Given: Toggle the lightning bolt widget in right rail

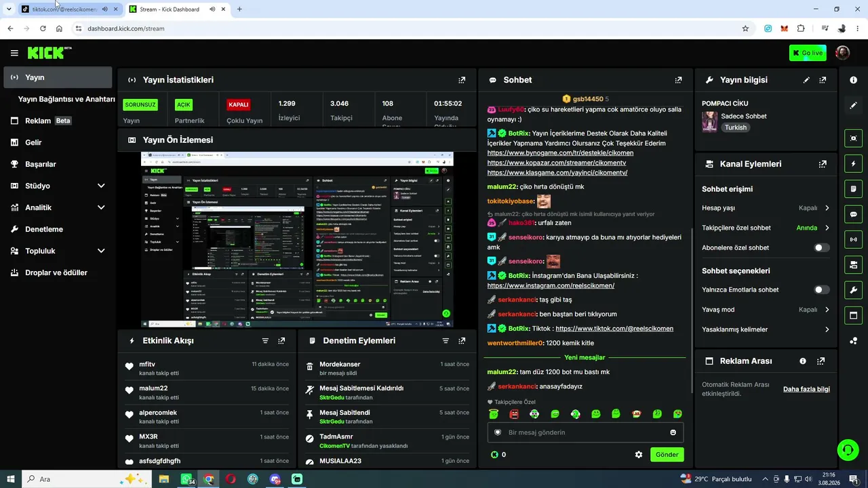Looking at the screenshot, I should [853, 163].
